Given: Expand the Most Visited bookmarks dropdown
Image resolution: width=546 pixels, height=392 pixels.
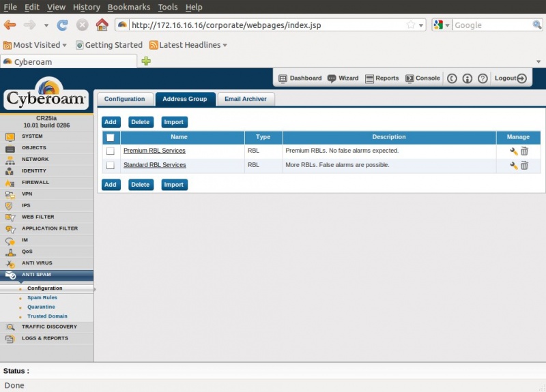Looking at the screenshot, I should point(35,45).
